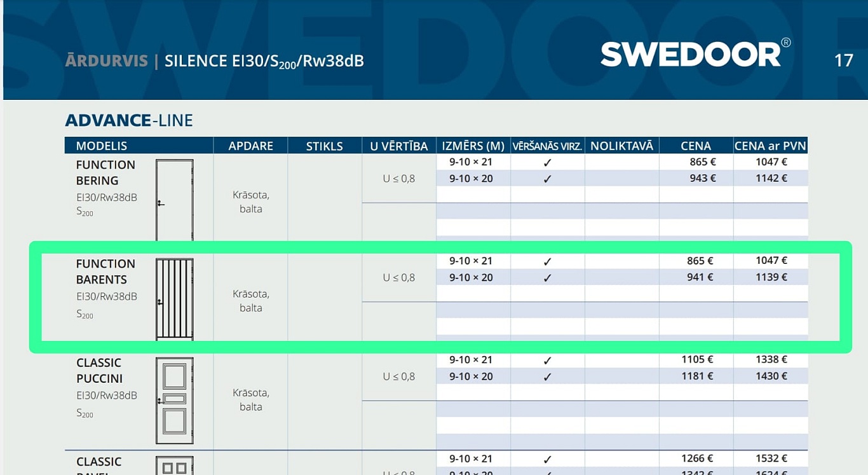868x475 pixels.
Task: Click the page number 17
Action: point(843,60)
